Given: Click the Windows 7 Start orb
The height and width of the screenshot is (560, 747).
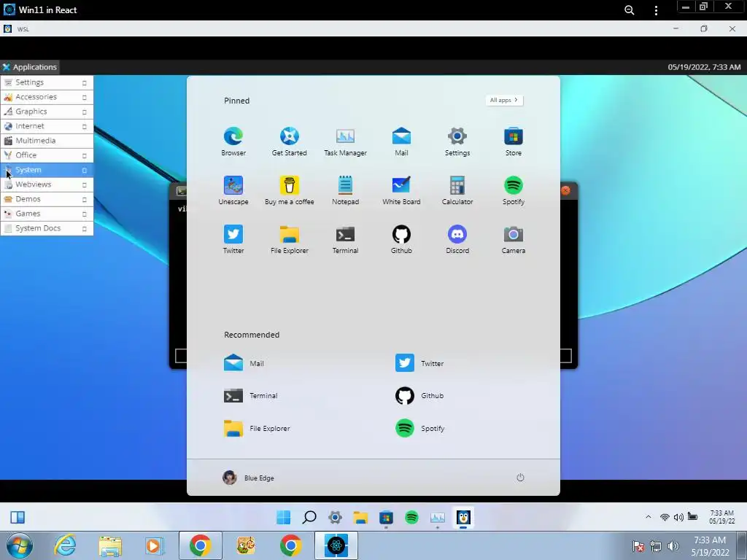Looking at the screenshot, I should pos(20,545).
